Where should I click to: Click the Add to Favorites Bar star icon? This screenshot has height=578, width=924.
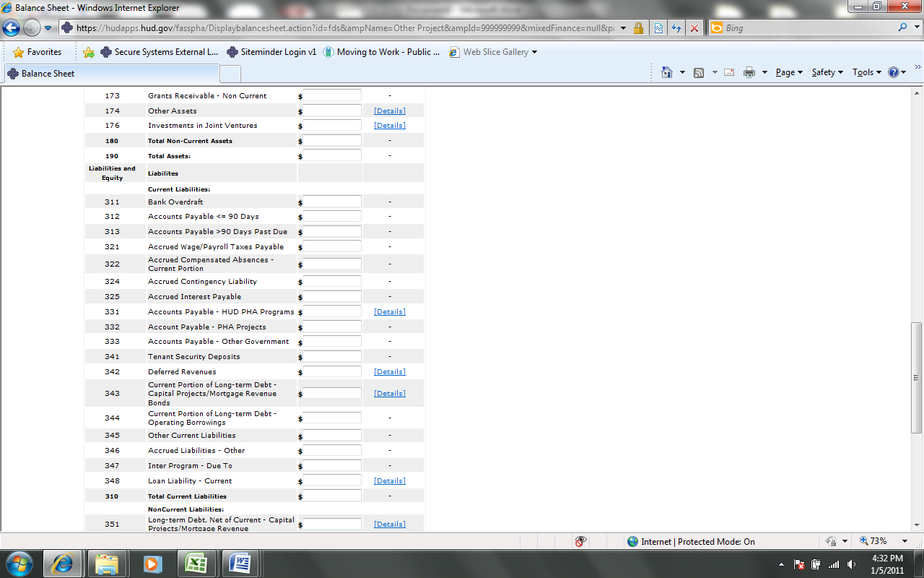(x=89, y=52)
